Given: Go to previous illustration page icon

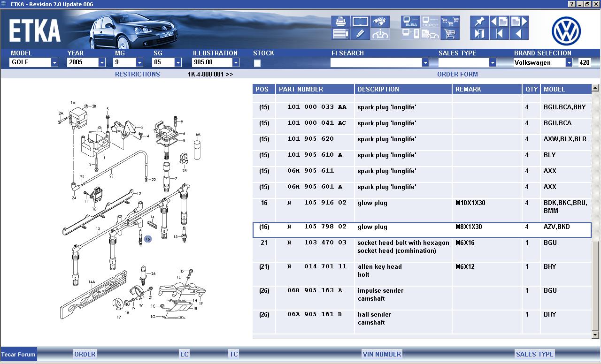Looking at the screenshot, I should [499, 22].
